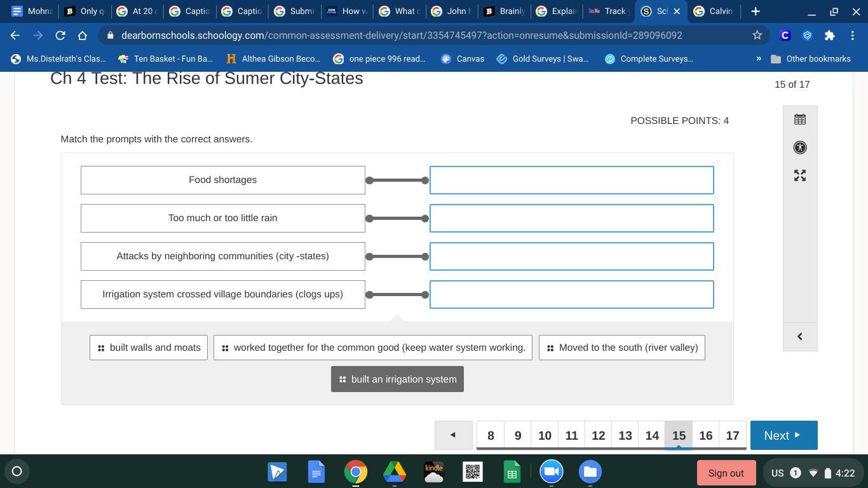Jump to question 10
This screenshot has height=488, width=868.
545,435
